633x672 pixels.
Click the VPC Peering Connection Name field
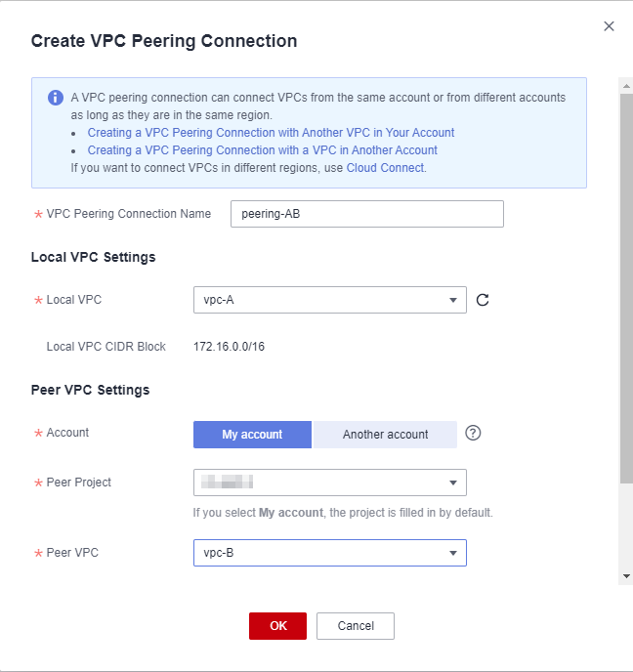[366, 214]
